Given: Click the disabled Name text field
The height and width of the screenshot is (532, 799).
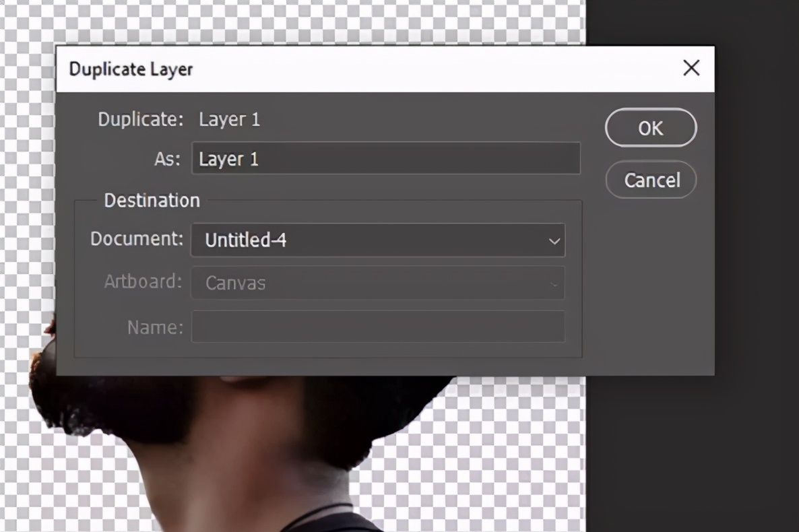Looking at the screenshot, I should point(377,327).
